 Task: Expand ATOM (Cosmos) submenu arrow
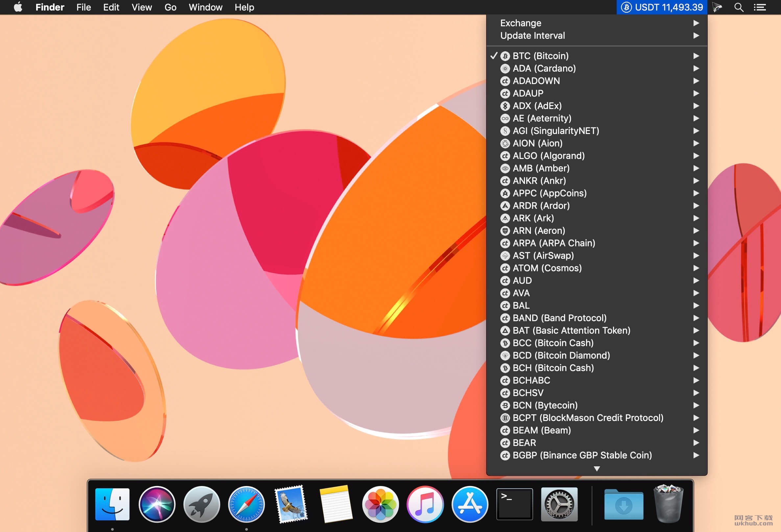coord(696,268)
